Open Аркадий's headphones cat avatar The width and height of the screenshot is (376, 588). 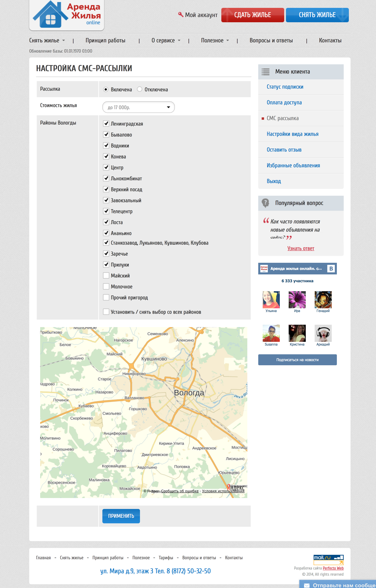click(323, 333)
